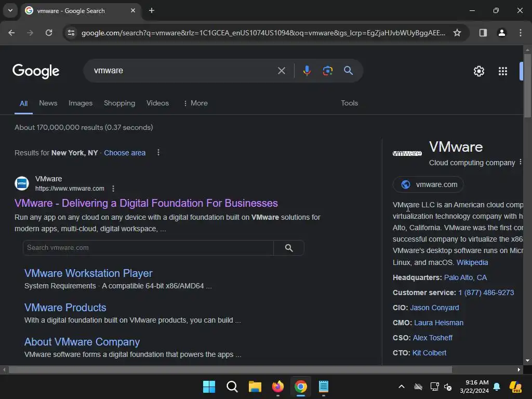Open Firefox from the taskbar

[277, 387]
